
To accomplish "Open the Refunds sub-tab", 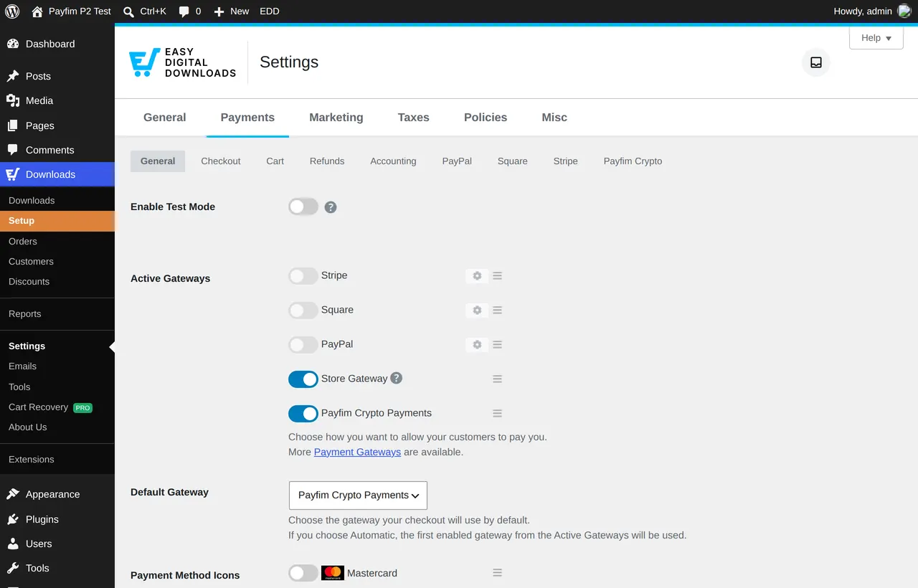I will [327, 161].
